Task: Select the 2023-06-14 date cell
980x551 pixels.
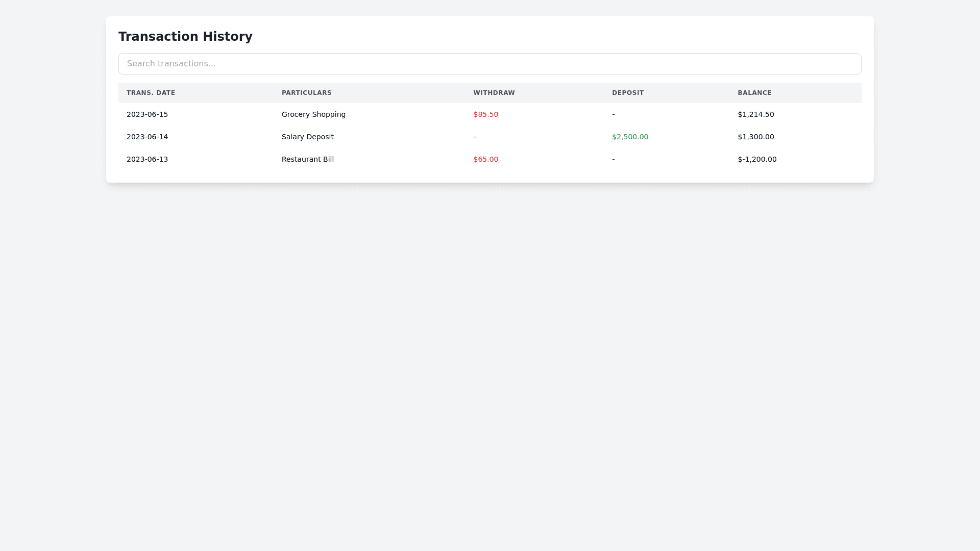Action: tap(147, 137)
